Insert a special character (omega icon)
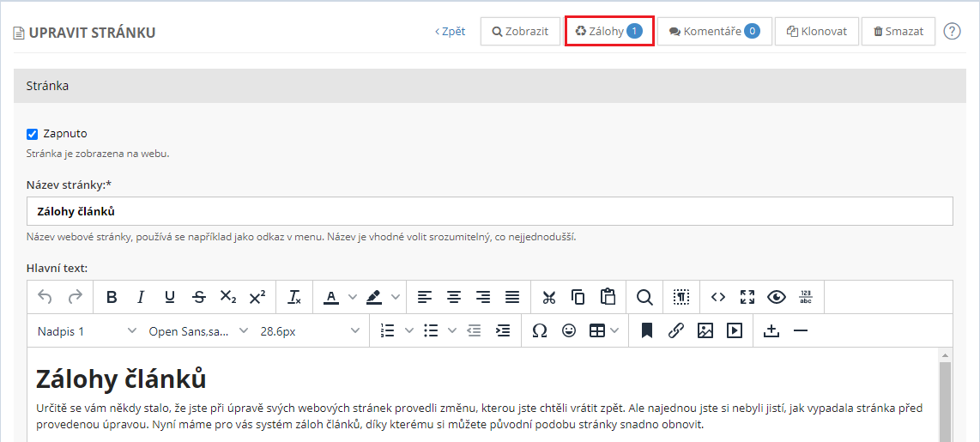980x442 pixels. pos(540,330)
